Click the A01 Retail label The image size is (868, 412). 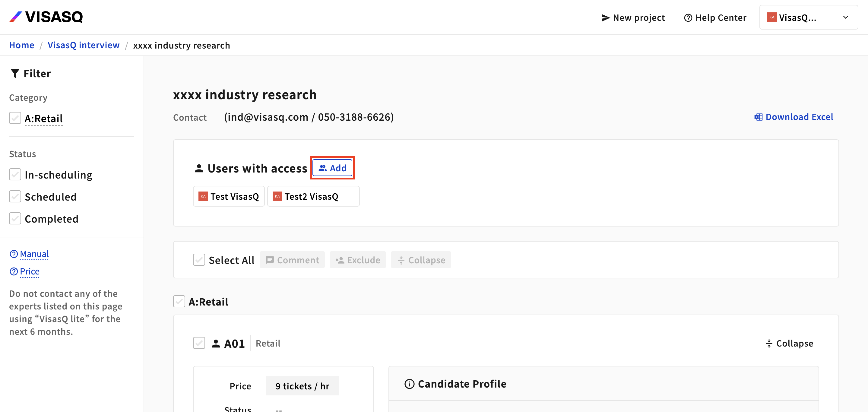[268, 343]
